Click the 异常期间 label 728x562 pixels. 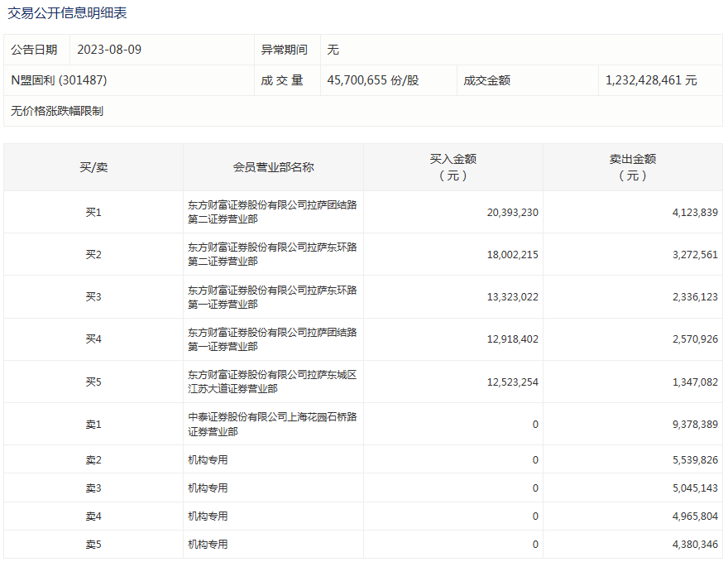[x=284, y=50]
